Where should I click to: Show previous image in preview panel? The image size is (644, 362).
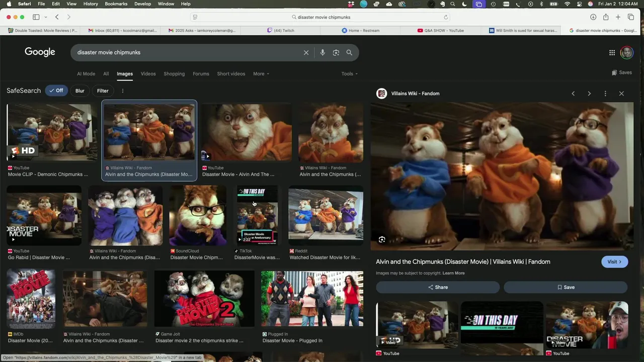(x=573, y=94)
